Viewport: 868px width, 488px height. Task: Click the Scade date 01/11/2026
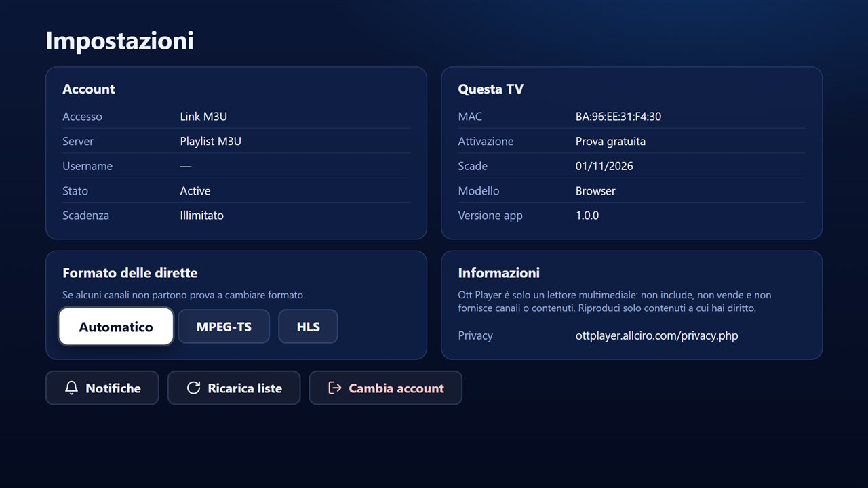[x=604, y=166]
